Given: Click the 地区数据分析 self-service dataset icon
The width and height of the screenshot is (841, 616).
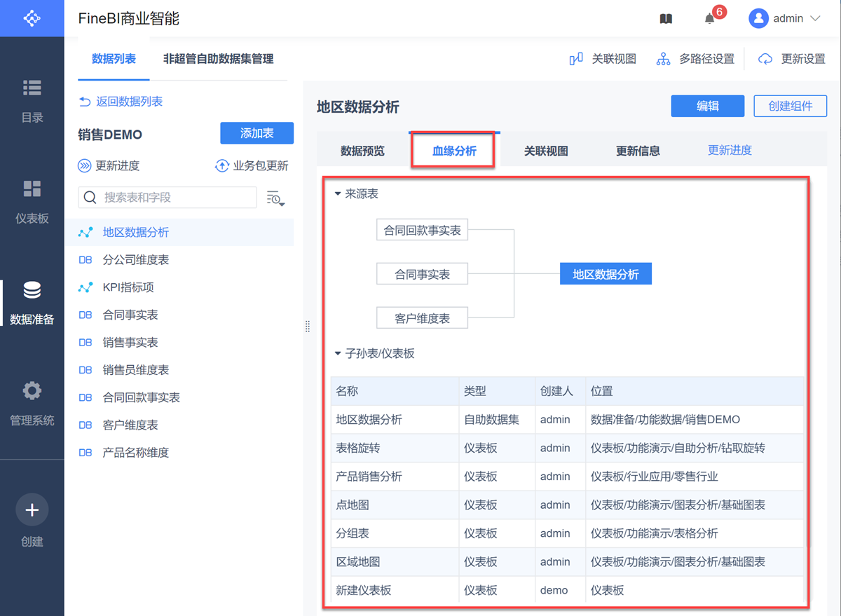Looking at the screenshot, I should [86, 233].
